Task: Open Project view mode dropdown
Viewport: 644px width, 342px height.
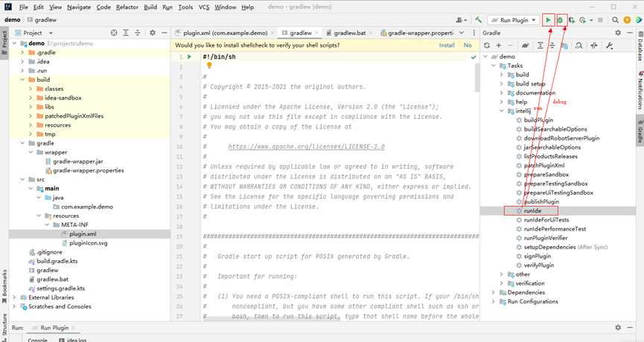Action: pyautogui.click(x=51, y=33)
